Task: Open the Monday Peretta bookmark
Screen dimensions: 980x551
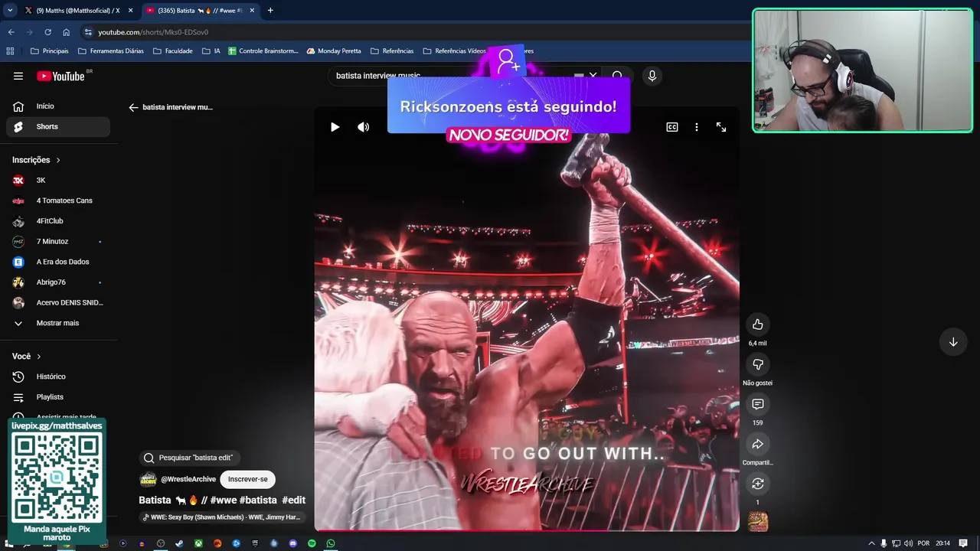Action: click(334, 51)
